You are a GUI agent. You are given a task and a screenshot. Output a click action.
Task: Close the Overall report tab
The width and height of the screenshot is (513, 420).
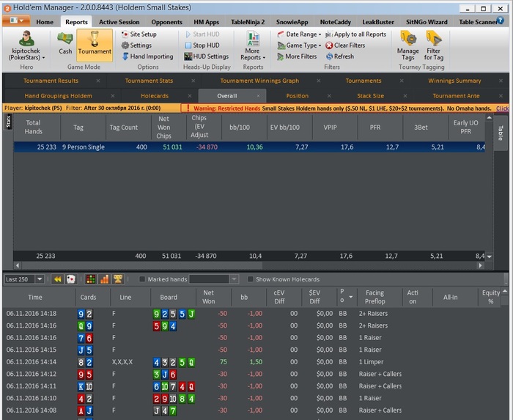(x=258, y=96)
